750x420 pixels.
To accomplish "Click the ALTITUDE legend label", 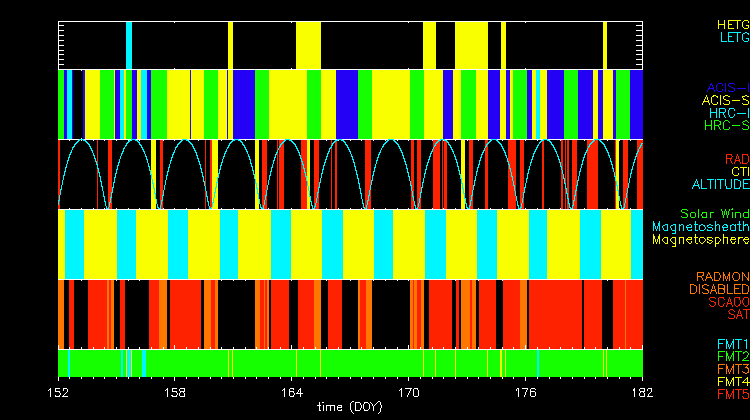I will pyautogui.click(x=719, y=185).
